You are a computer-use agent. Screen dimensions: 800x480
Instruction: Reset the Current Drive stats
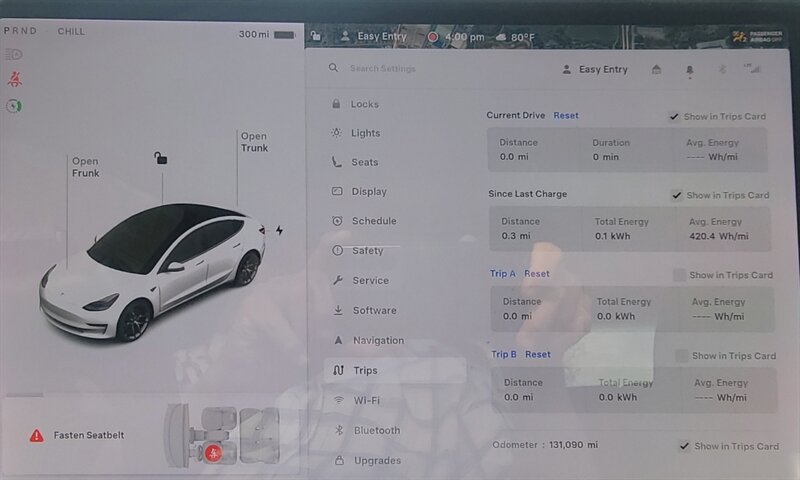pos(566,115)
